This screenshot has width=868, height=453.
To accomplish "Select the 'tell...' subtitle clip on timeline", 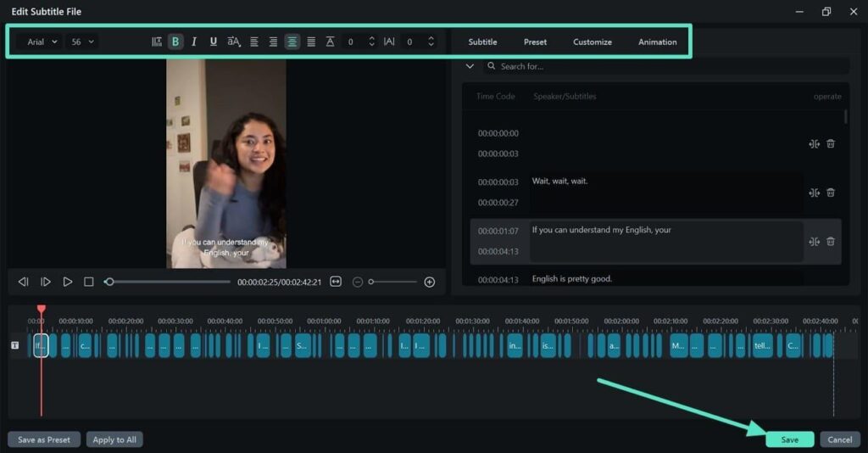I will pos(762,345).
